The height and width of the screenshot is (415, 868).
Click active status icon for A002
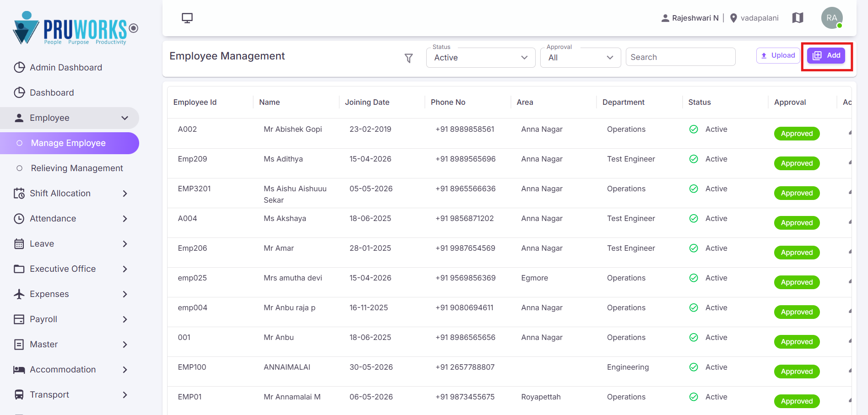coord(694,129)
